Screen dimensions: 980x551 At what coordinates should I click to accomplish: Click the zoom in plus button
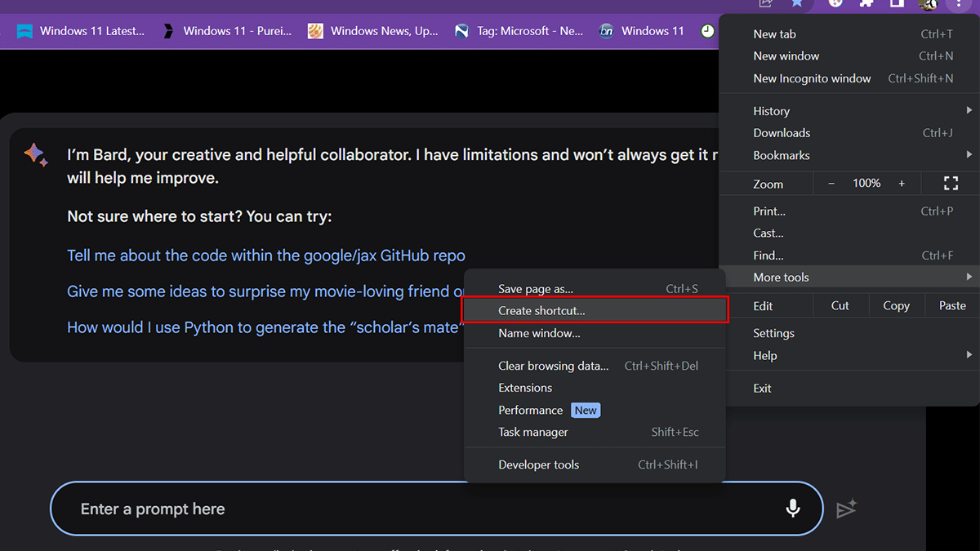[902, 184]
